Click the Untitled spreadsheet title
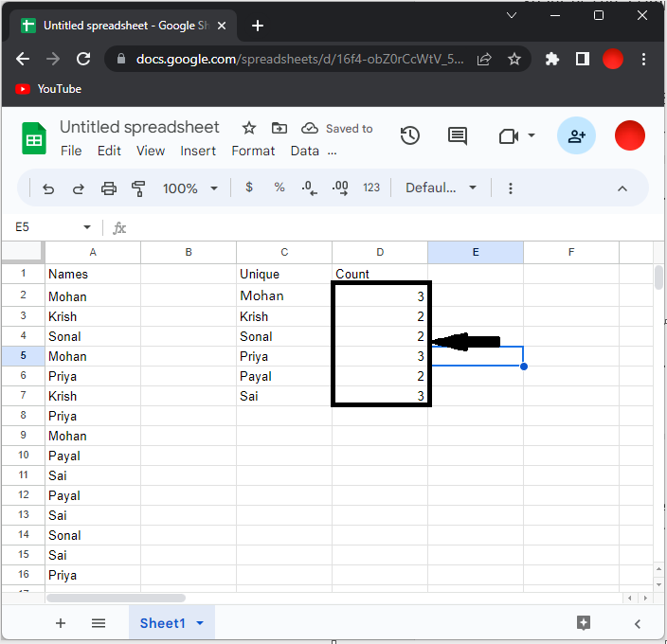The height and width of the screenshot is (644, 667). pos(139,127)
